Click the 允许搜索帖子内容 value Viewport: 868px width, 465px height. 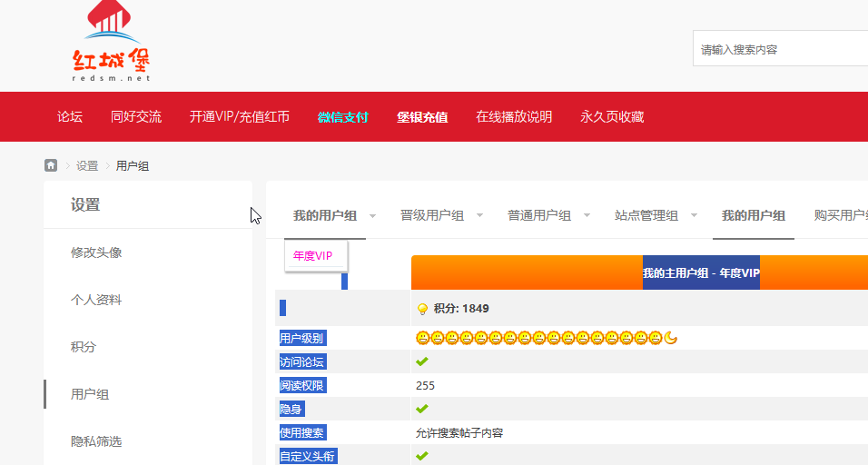click(459, 433)
